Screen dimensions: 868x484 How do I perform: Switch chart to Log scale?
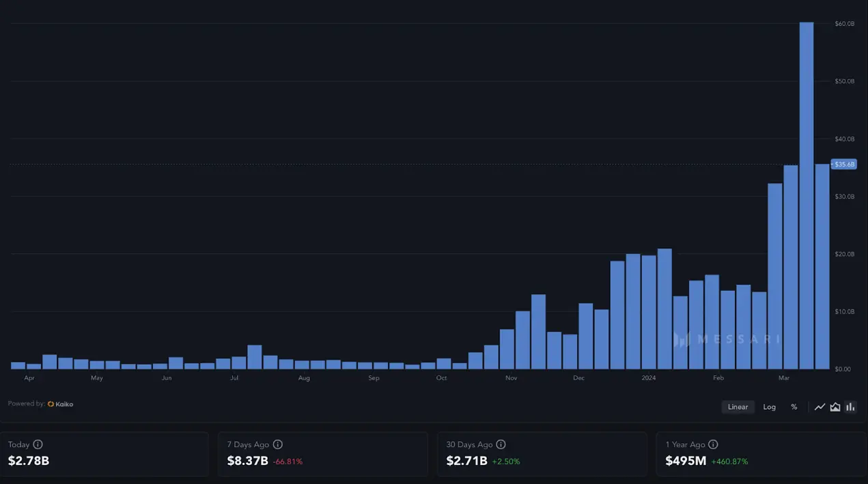(x=769, y=407)
